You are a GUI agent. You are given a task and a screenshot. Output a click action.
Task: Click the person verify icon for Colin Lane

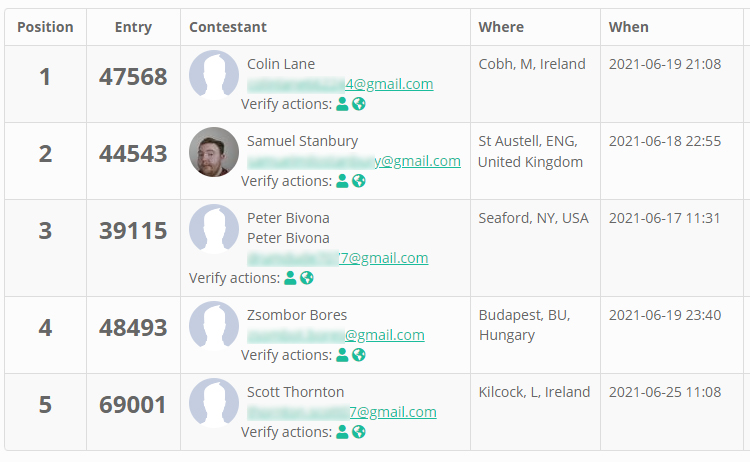[342, 104]
